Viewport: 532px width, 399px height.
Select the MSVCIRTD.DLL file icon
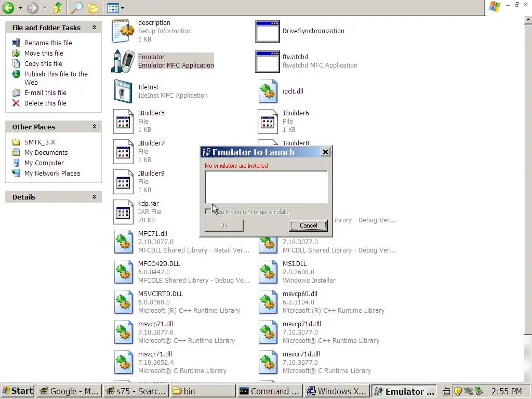123,302
